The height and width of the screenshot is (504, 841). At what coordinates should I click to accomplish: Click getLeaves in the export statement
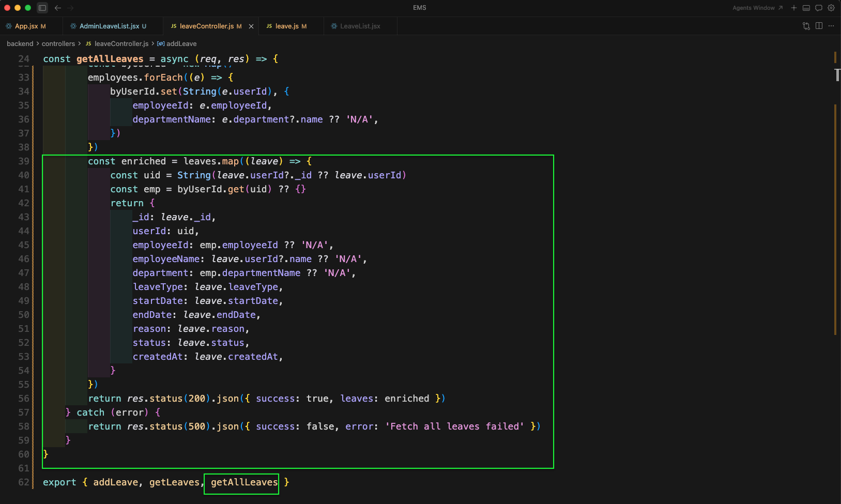pos(174,482)
